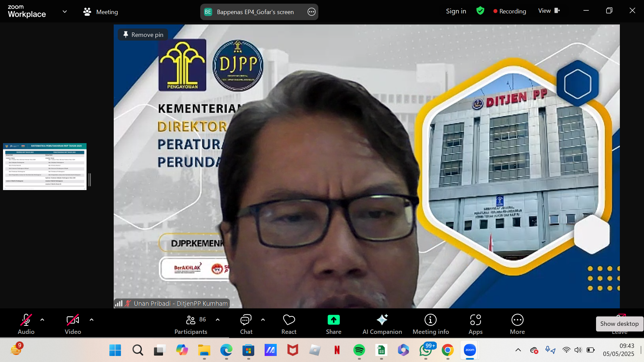
Task: Open Google Chrome from the taskbar
Action: 447,350
